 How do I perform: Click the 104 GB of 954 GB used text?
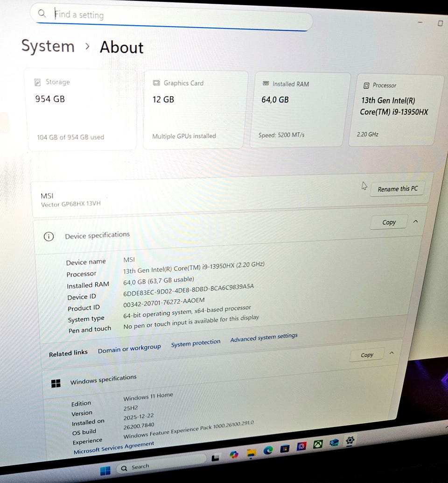pos(70,137)
